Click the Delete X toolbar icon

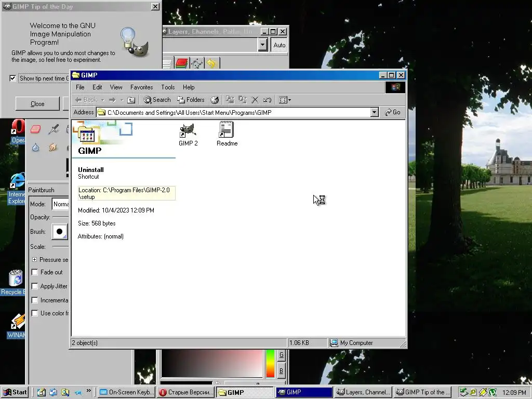(255, 100)
